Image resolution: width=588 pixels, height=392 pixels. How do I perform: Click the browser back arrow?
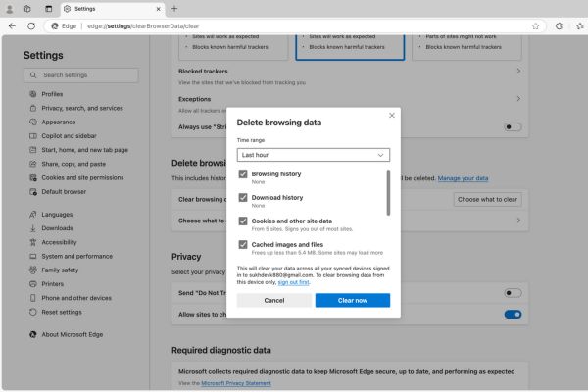pos(12,25)
